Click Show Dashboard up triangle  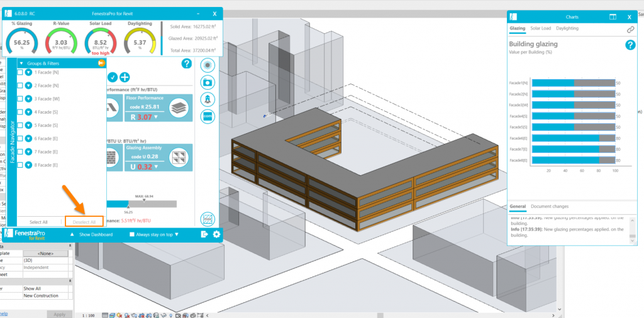(72, 234)
